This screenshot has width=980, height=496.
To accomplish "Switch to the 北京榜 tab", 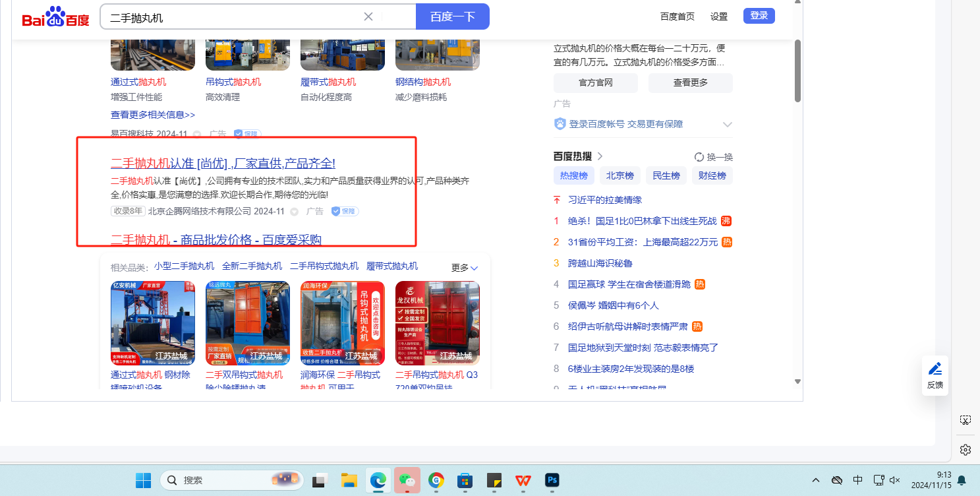I will 621,175.
